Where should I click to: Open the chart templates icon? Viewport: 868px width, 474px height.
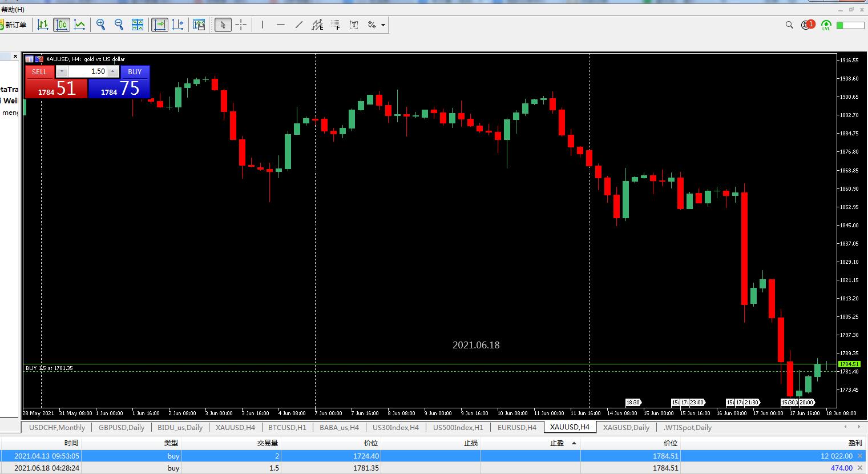(199, 25)
